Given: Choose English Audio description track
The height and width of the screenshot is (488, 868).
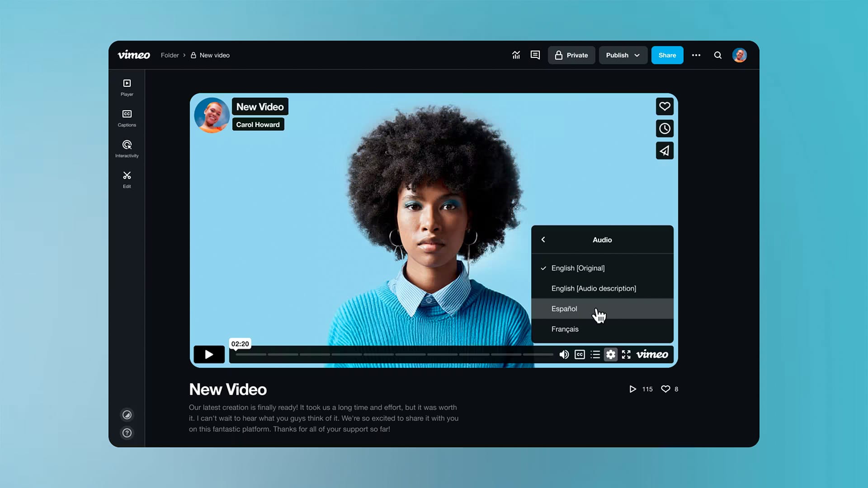Looking at the screenshot, I should coord(593,288).
